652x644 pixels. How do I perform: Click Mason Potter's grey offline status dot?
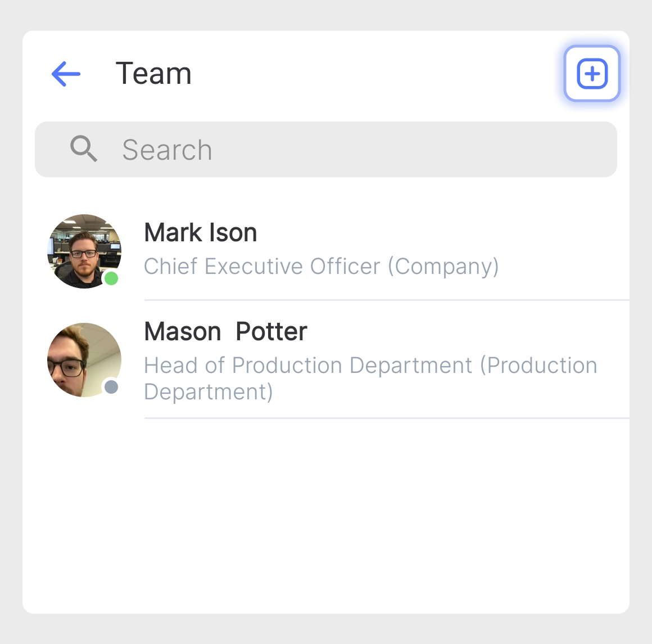(x=111, y=387)
